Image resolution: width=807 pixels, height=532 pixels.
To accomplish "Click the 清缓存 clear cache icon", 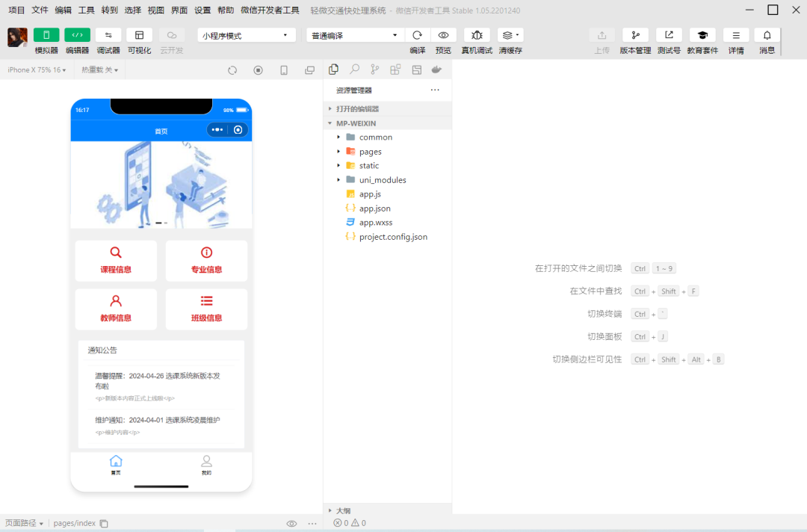I will 508,34.
